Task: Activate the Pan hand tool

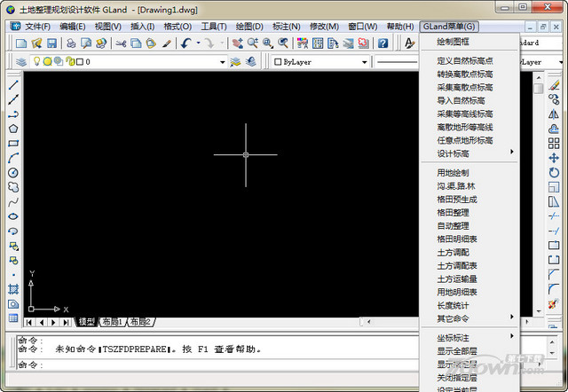Action: (x=237, y=43)
